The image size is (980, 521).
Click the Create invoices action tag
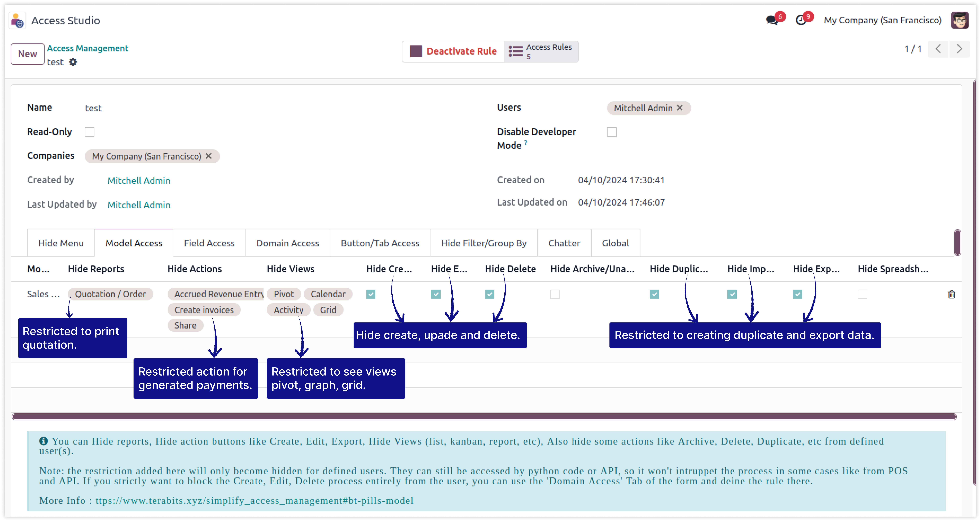[x=204, y=310]
